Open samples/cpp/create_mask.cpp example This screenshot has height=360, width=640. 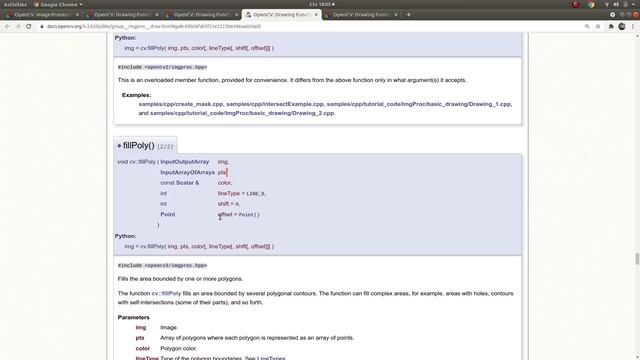coord(181,104)
